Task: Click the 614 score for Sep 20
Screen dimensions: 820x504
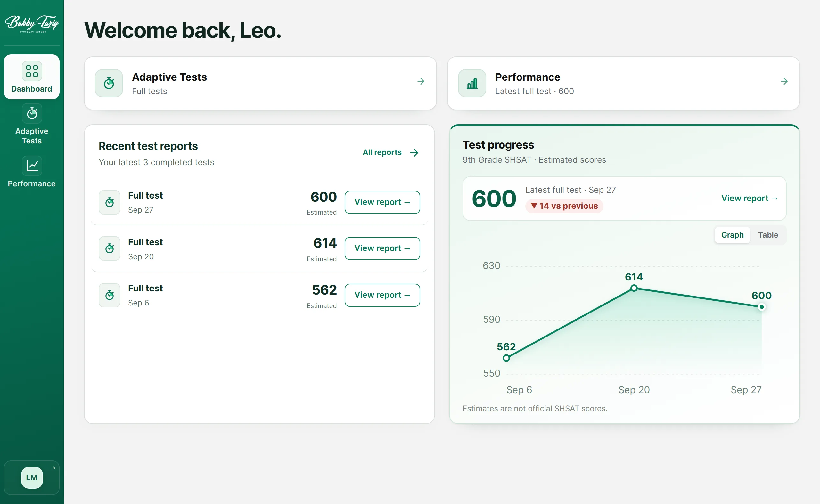Action: (x=325, y=243)
